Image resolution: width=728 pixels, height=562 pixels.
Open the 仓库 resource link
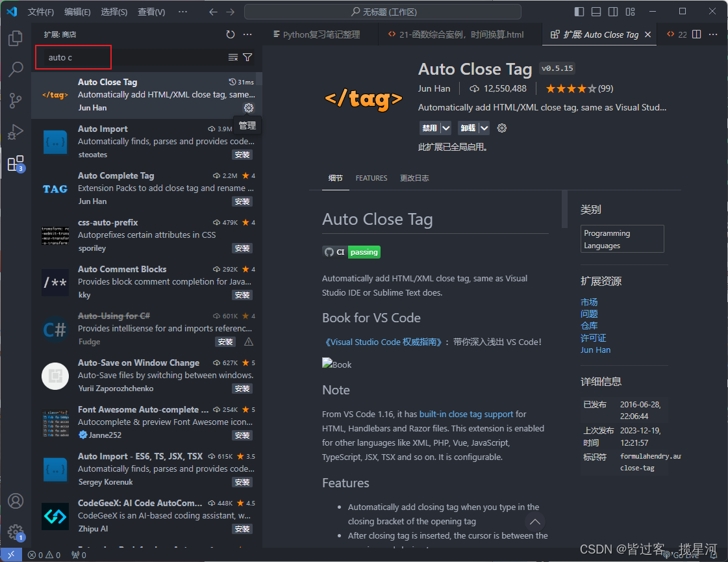589,326
